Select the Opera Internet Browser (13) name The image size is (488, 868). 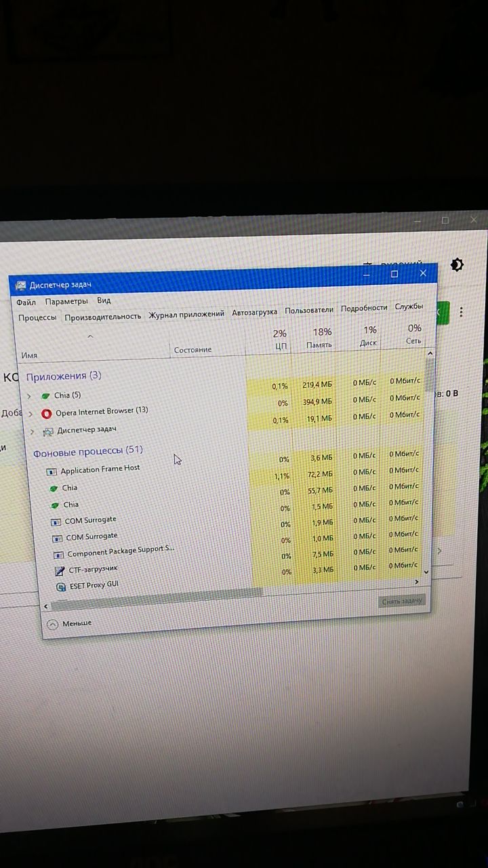(102, 412)
